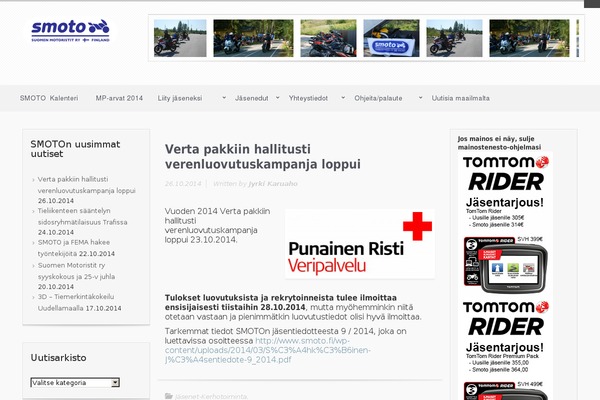
Task: Click the date 20.10.2014 in news list
Action: point(56,286)
